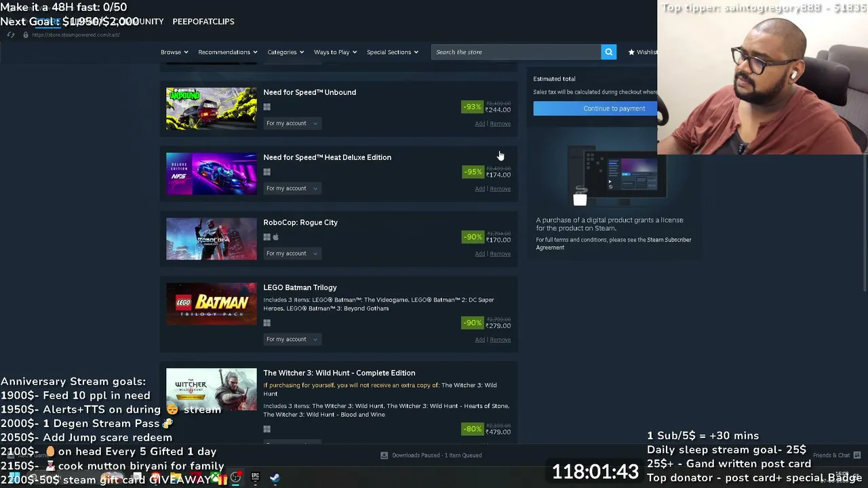Click The Witcher 3 cover image

pyautogui.click(x=212, y=389)
